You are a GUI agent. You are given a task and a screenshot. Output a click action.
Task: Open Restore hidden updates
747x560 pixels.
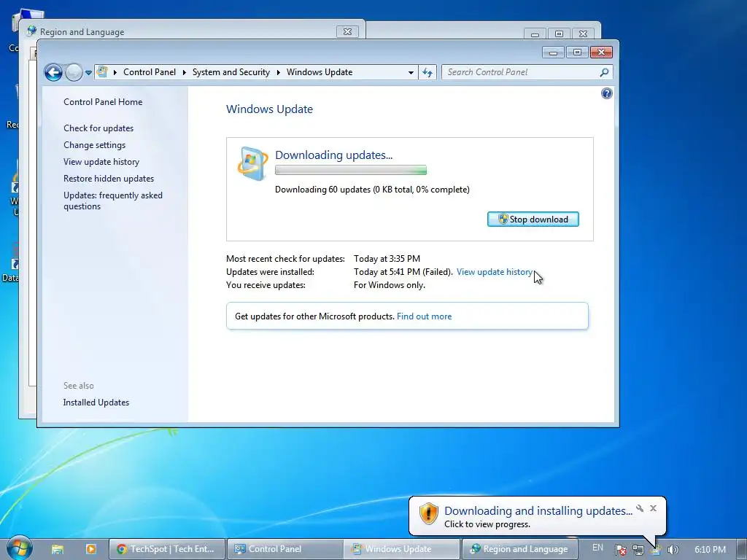click(109, 179)
